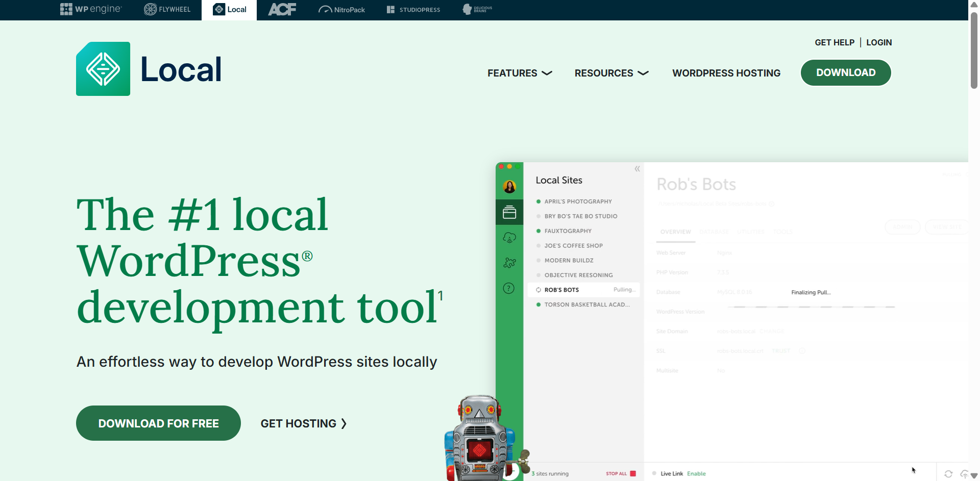Click the Download for Free button
Image resolution: width=980 pixels, height=481 pixels.
tap(158, 423)
